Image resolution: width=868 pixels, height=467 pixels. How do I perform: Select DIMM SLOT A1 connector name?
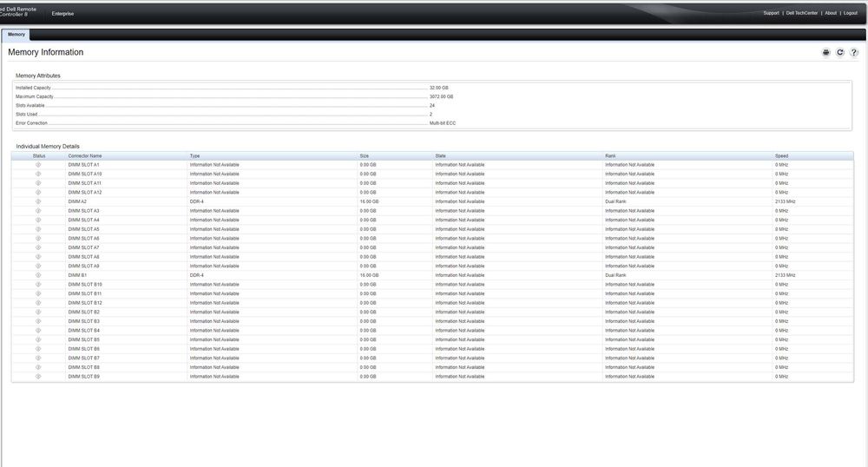click(x=83, y=165)
